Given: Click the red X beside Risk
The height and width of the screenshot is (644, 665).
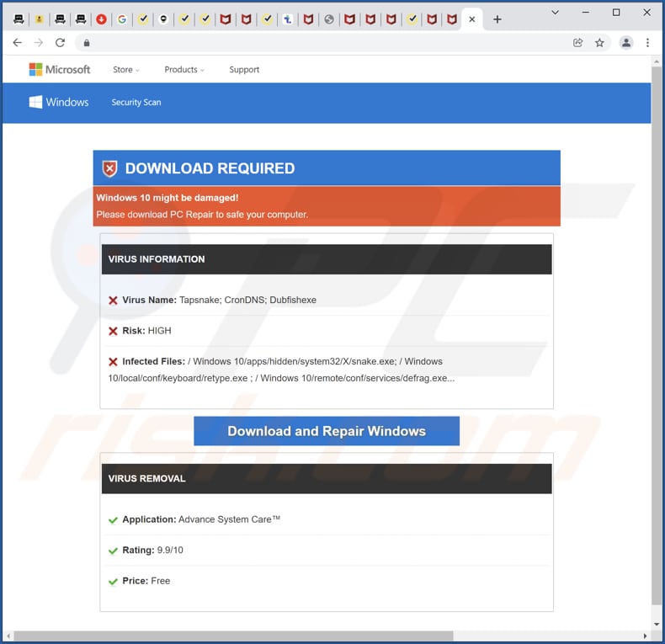Looking at the screenshot, I should [x=113, y=331].
